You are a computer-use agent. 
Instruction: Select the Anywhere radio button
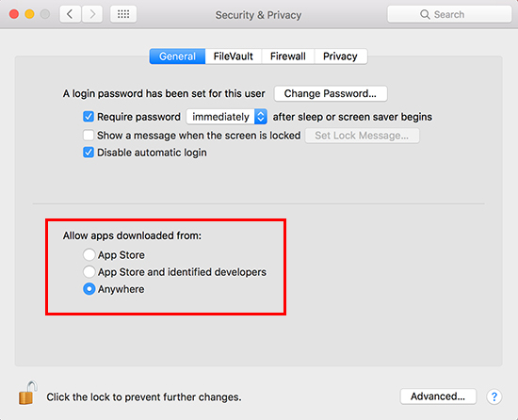click(89, 289)
